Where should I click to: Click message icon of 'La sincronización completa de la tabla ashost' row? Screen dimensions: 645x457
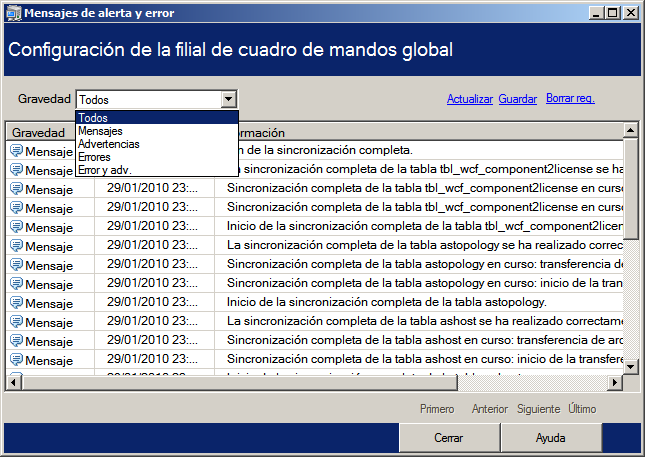click(x=16, y=322)
